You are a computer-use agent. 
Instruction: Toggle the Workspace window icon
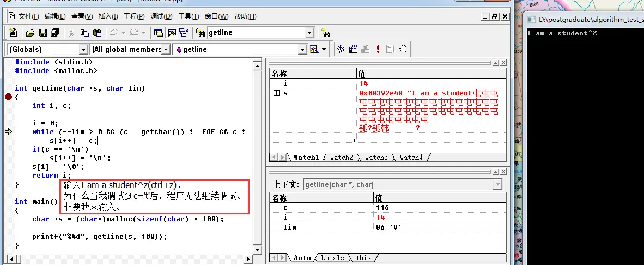(158, 33)
